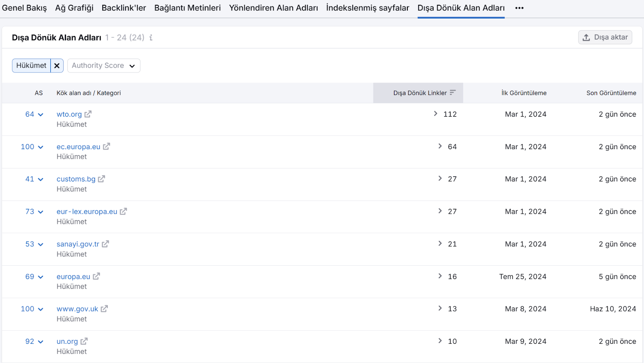
Task: Expand the 112 outbound links for wto.org
Action: point(436,114)
